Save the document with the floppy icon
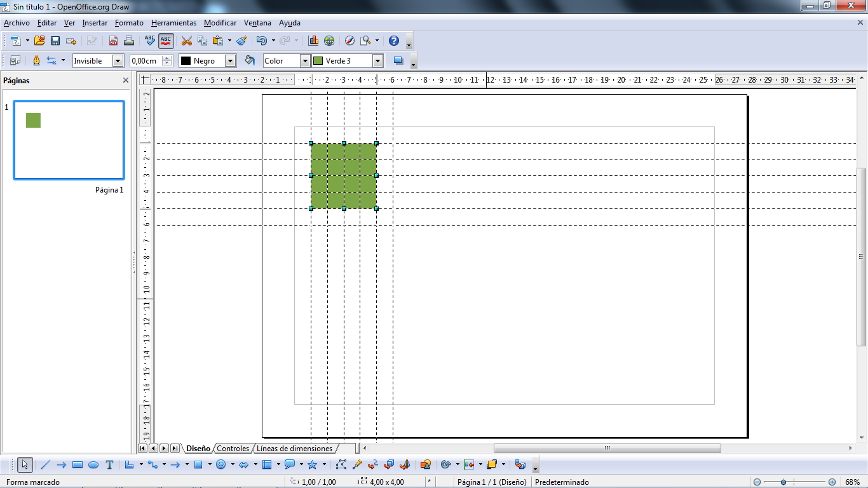868x488 pixels. [x=55, y=41]
